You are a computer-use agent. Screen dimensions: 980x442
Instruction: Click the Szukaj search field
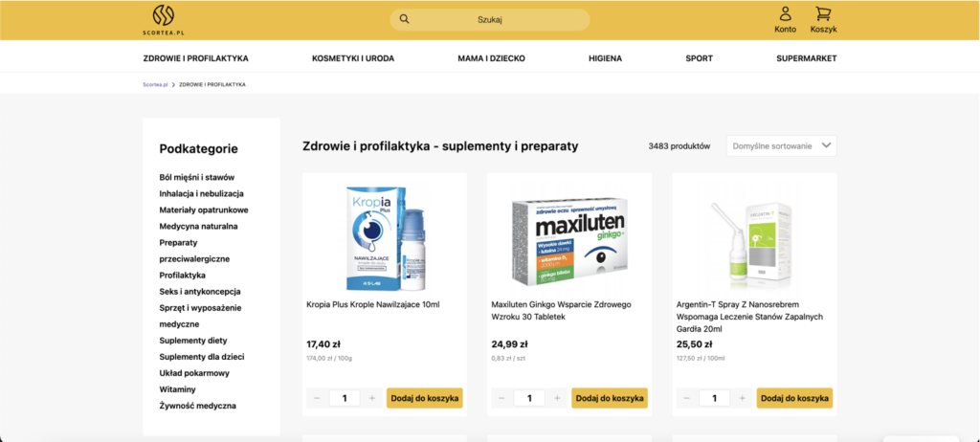click(490, 19)
